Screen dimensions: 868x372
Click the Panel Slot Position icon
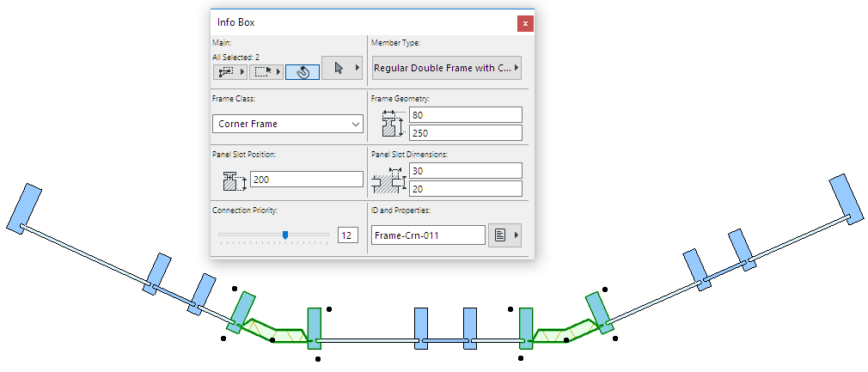click(x=234, y=181)
